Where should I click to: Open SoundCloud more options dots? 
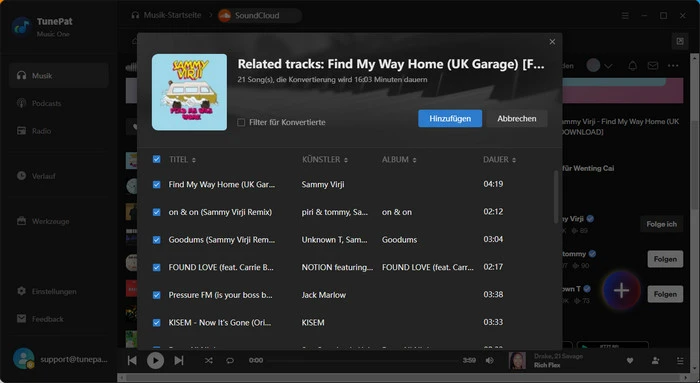673,66
